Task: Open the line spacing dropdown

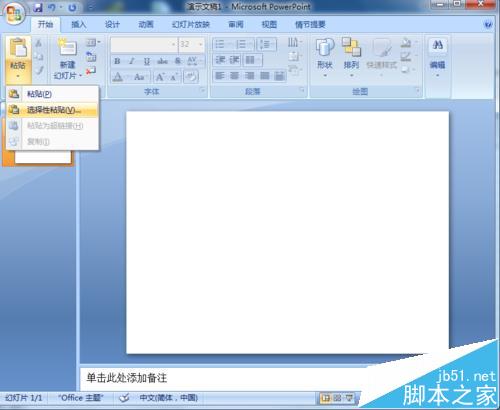Action: point(267,44)
